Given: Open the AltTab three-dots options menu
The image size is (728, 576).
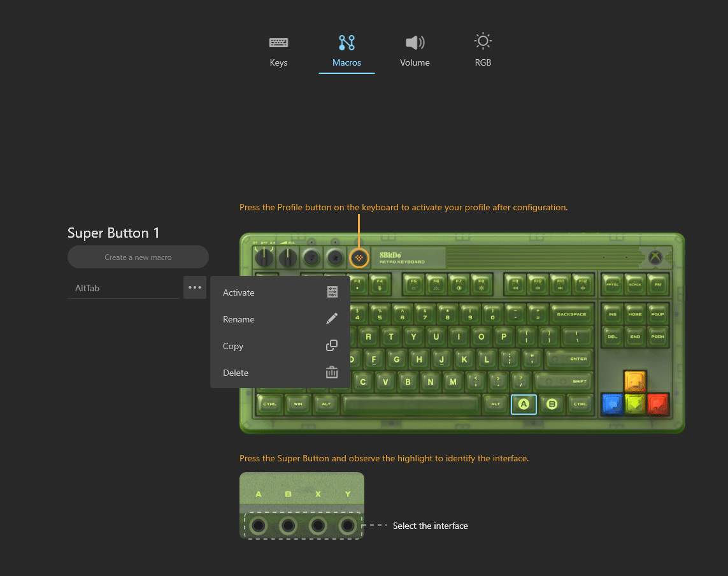Looking at the screenshot, I should point(195,287).
